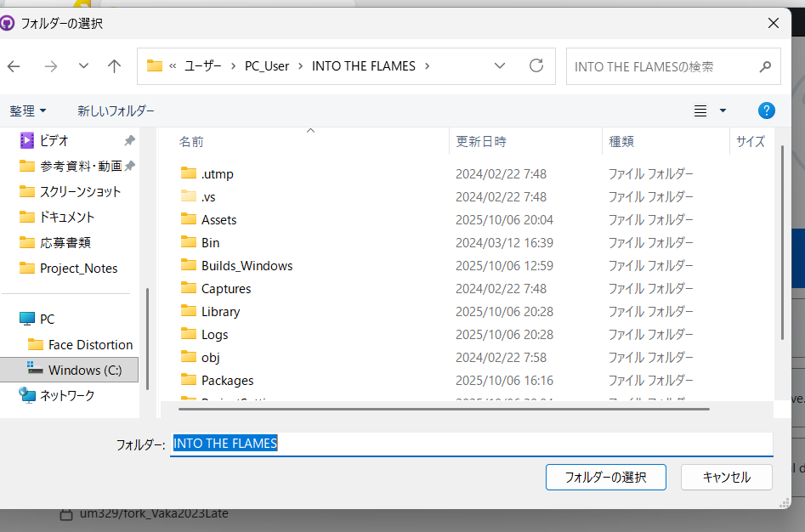Expand the address bar history dropdown
Viewport: 805px width, 532px height.
tap(500, 65)
